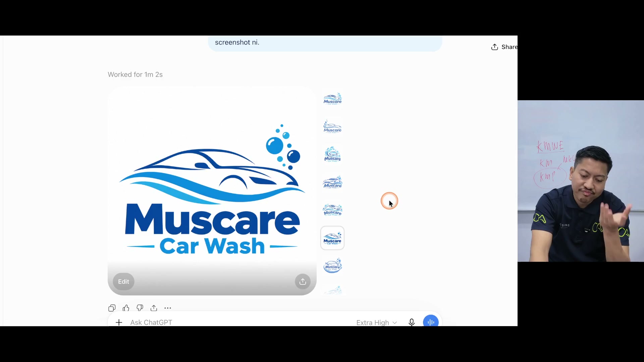The height and width of the screenshot is (362, 644).
Task: Share the response using the arrow icon below the image
Action: pos(154,308)
